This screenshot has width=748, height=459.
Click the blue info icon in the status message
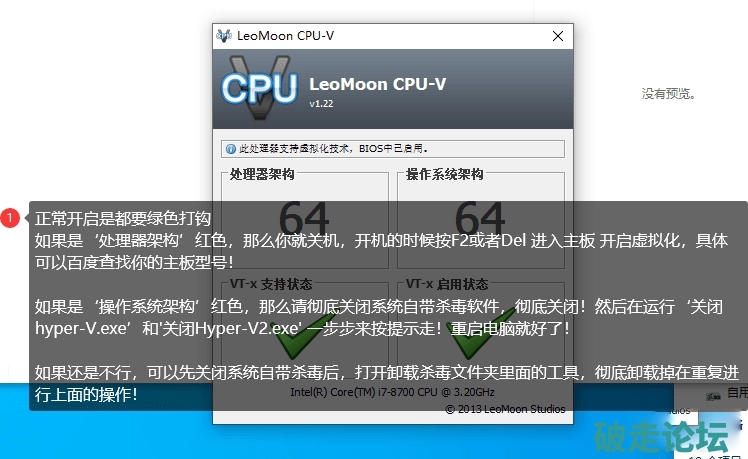tap(231, 149)
